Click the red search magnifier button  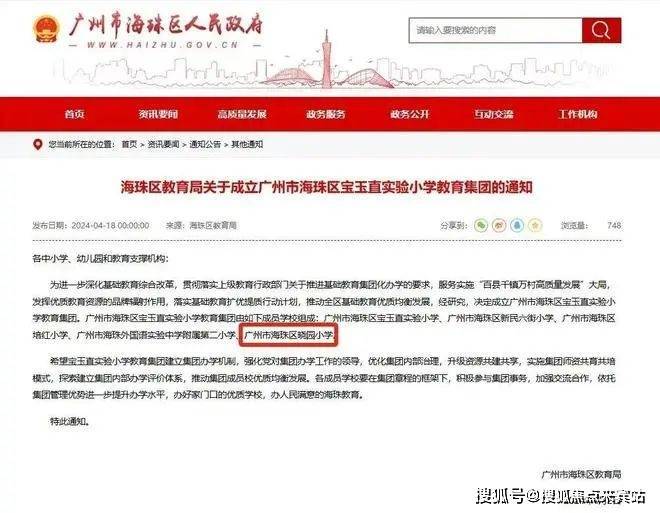click(x=601, y=30)
